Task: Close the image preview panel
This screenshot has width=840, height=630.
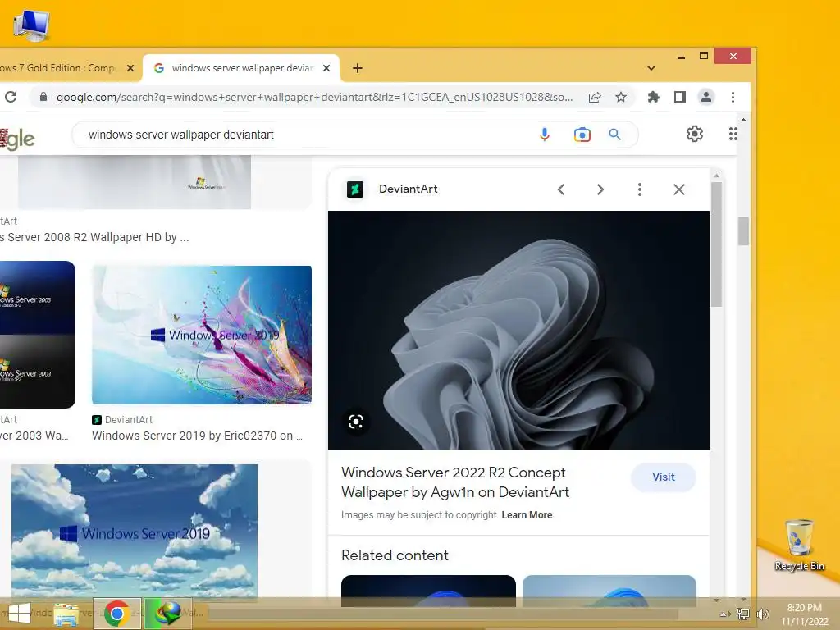Action: pos(679,189)
